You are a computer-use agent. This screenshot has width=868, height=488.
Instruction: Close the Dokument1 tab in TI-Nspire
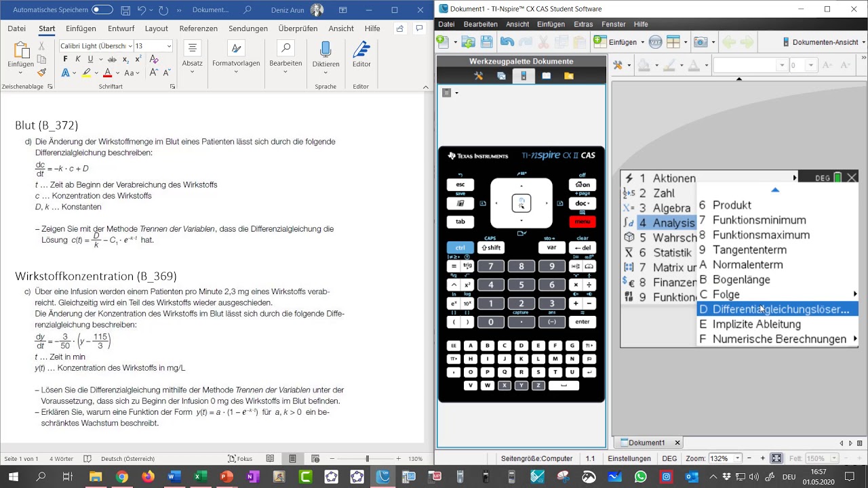677,443
